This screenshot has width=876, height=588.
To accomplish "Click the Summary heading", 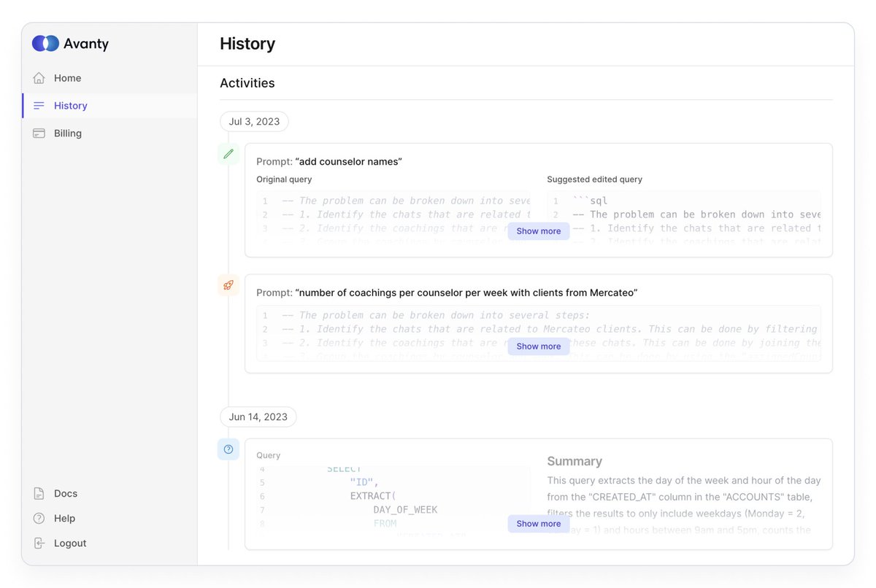I will click(575, 462).
